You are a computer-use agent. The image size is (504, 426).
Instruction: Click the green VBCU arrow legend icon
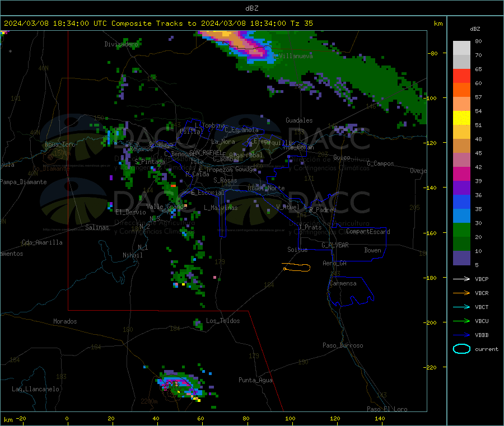coord(461,321)
